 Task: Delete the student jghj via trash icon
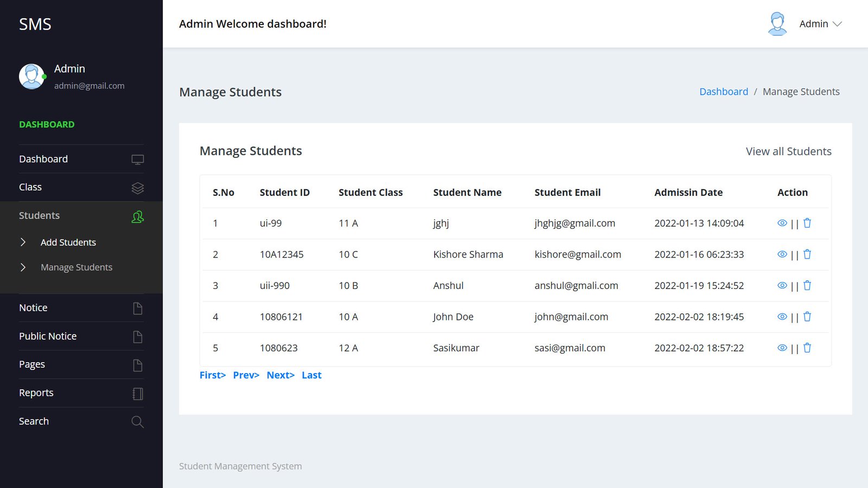(x=807, y=223)
